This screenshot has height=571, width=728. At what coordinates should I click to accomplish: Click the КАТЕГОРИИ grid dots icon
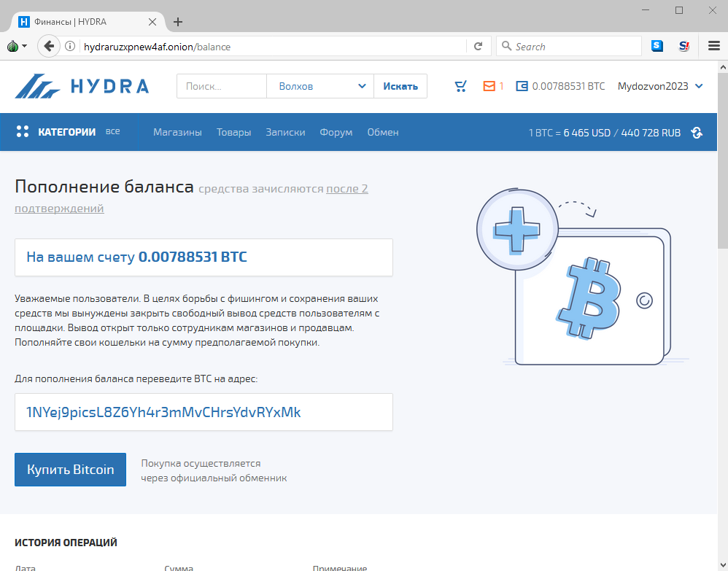pos(23,132)
